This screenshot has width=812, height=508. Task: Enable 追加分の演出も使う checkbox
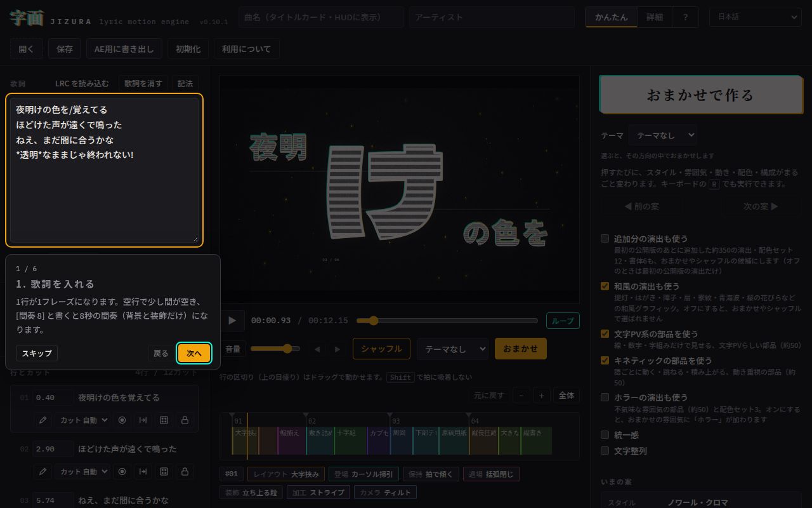(x=605, y=239)
